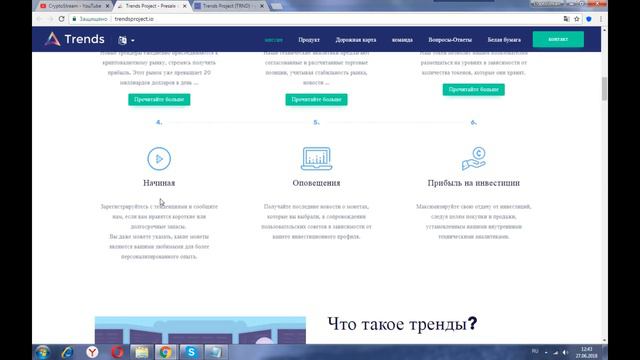
Task: Click Прочитайте больше under the middle column
Action: 316,99
